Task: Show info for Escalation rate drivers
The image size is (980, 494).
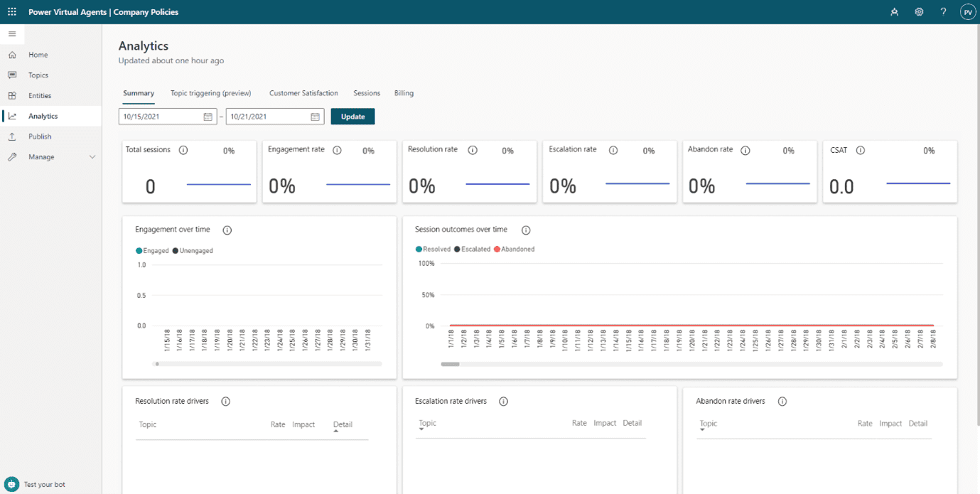Action: (503, 402)
